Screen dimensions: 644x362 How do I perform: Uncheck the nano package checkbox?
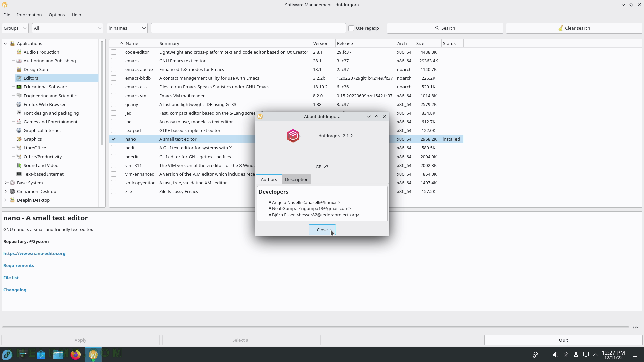[114, 139]
